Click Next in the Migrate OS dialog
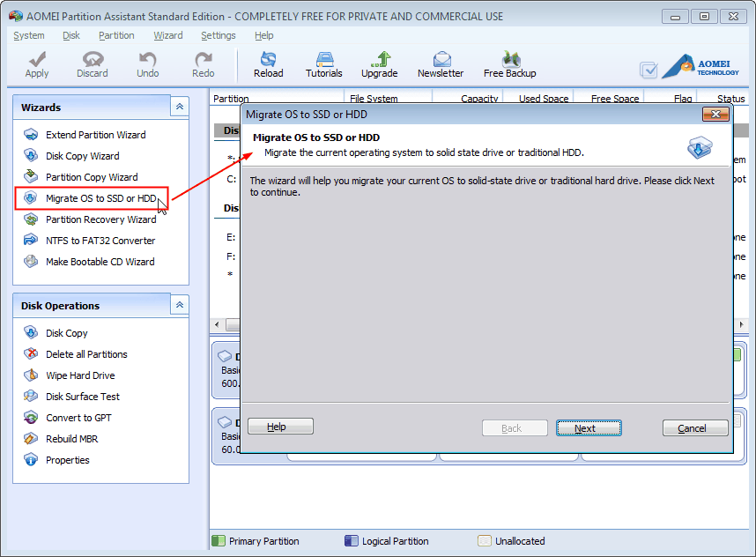756x557 pixels. click(x=589, y=428)
